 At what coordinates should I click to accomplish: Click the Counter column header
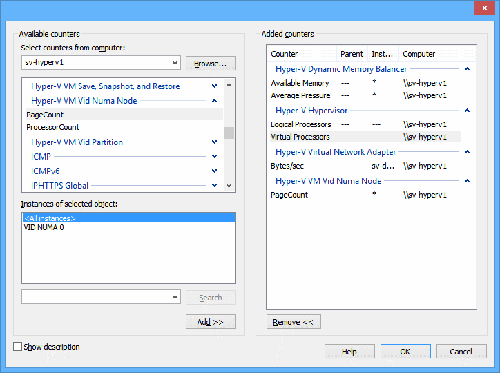coord(302,54)
